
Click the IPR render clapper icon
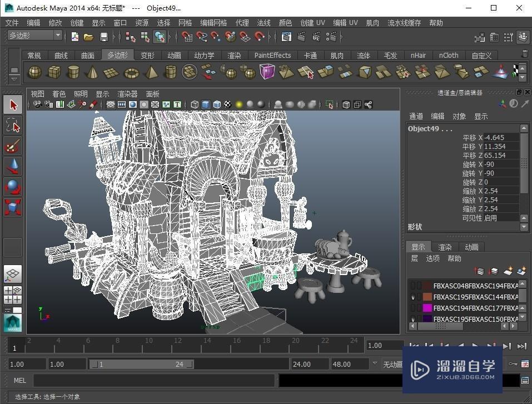point(316,37)
